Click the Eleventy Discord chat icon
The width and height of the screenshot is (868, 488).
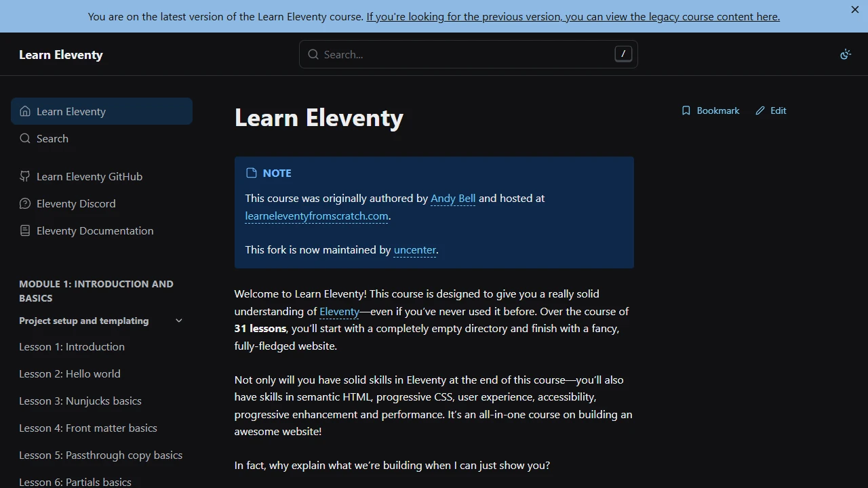tap(24, 203)
